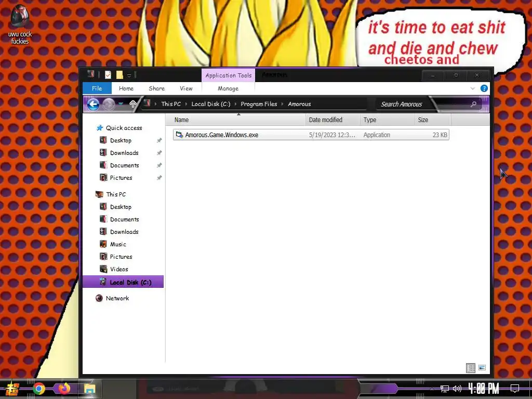Click the magnifier search icon
532x399 pixels.
click(474, 104)
